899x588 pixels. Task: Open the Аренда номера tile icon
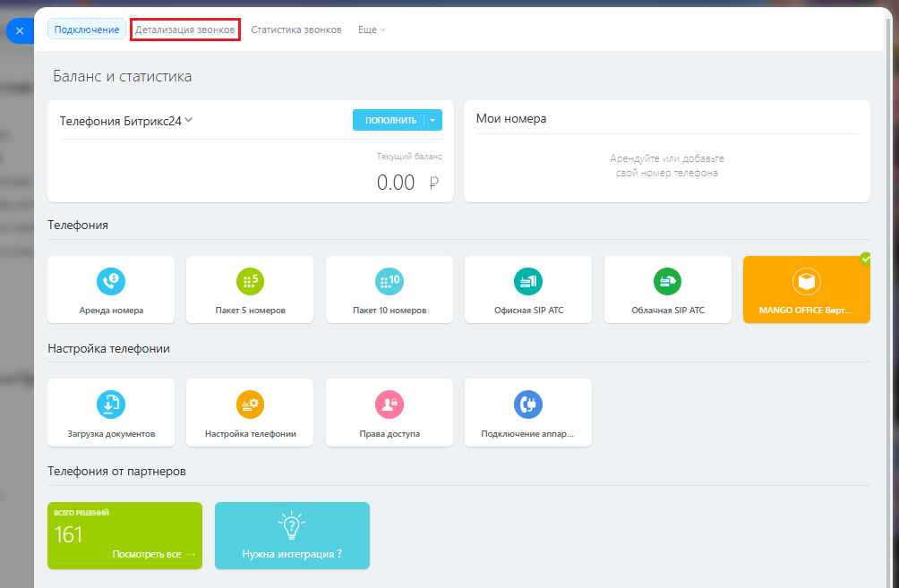[x=111, y=281]
